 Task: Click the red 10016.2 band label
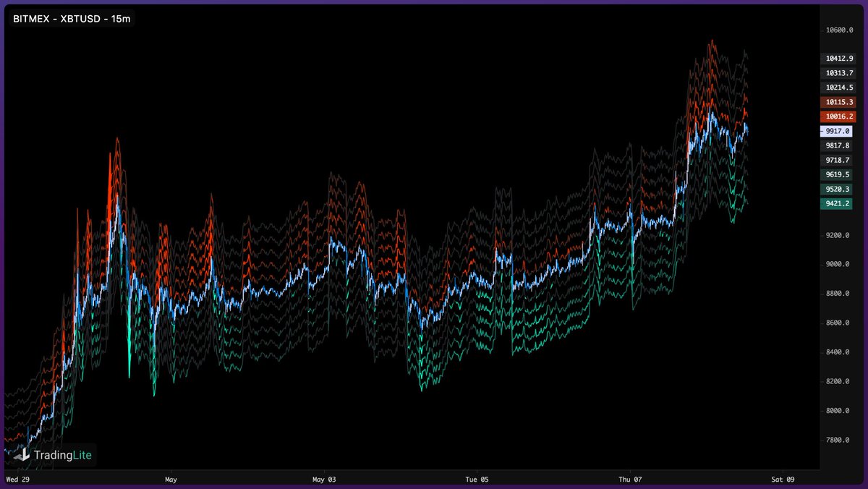tap(838, 116)
